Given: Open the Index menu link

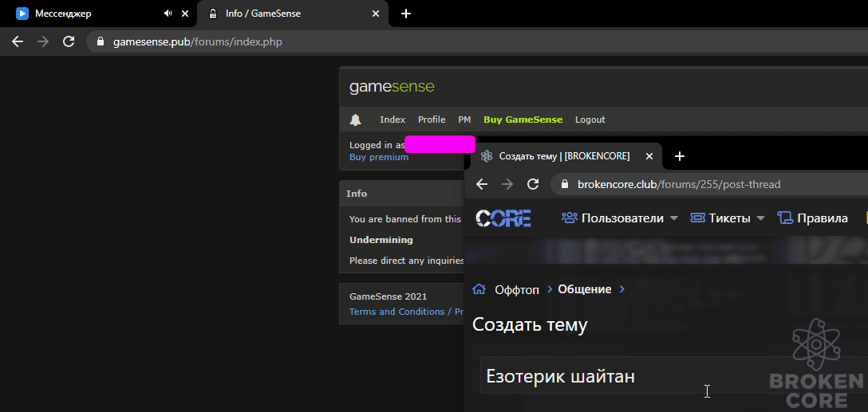Looking at the screenshot, I should (393, 120).
